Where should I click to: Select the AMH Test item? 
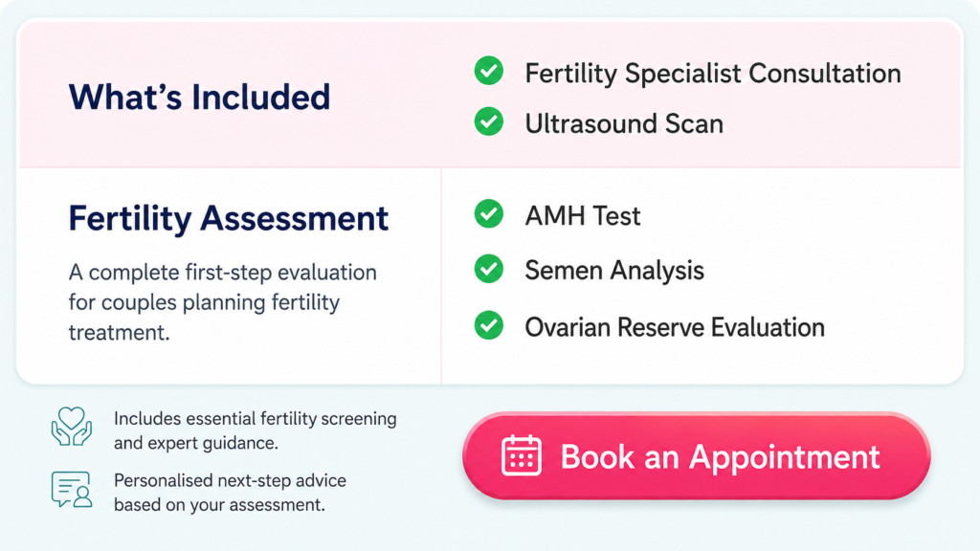(x=583, y=216)
